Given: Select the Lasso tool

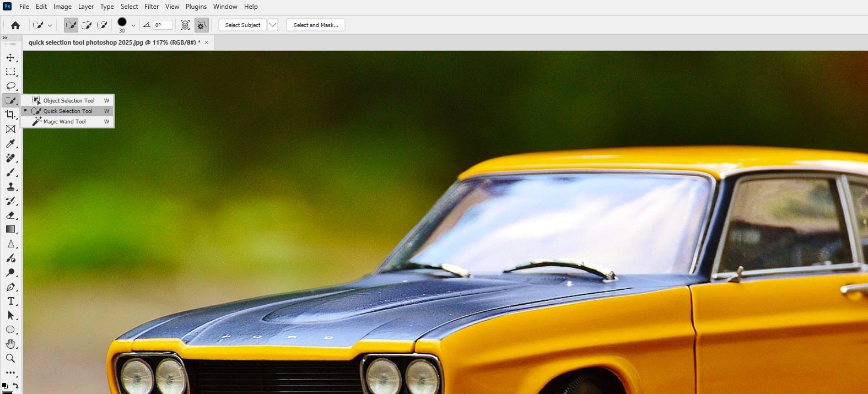Looking at the screenshot, I should click(10, 86).
